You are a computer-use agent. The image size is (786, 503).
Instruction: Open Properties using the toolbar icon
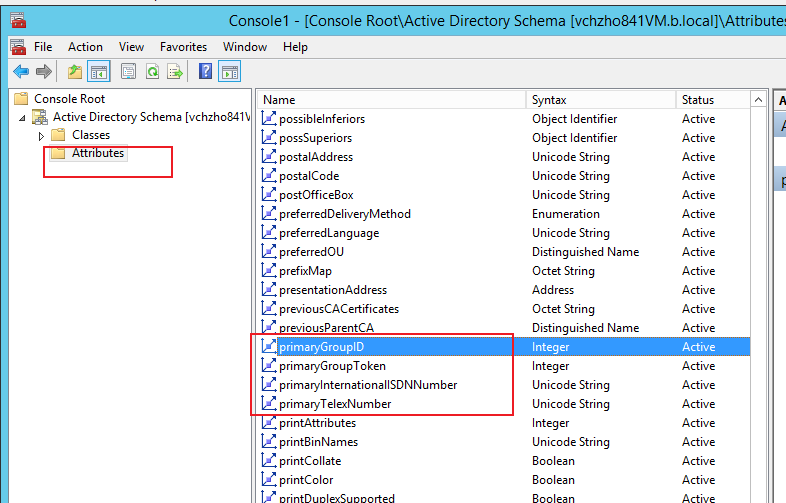coord(128,72)
